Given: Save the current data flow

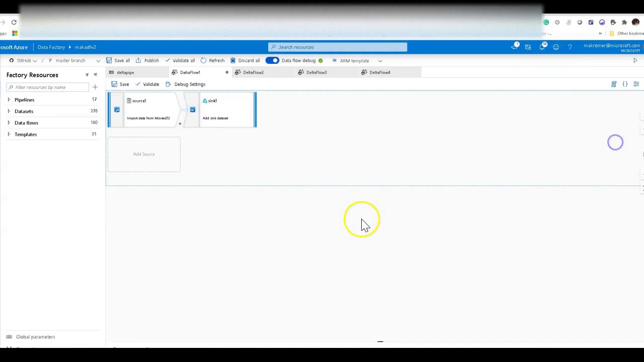Looking at the screenshot, I should coord(120,84).
